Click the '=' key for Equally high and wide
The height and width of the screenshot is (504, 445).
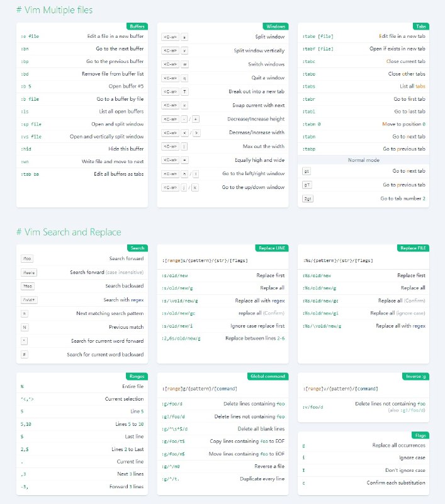tap(184, 160)
